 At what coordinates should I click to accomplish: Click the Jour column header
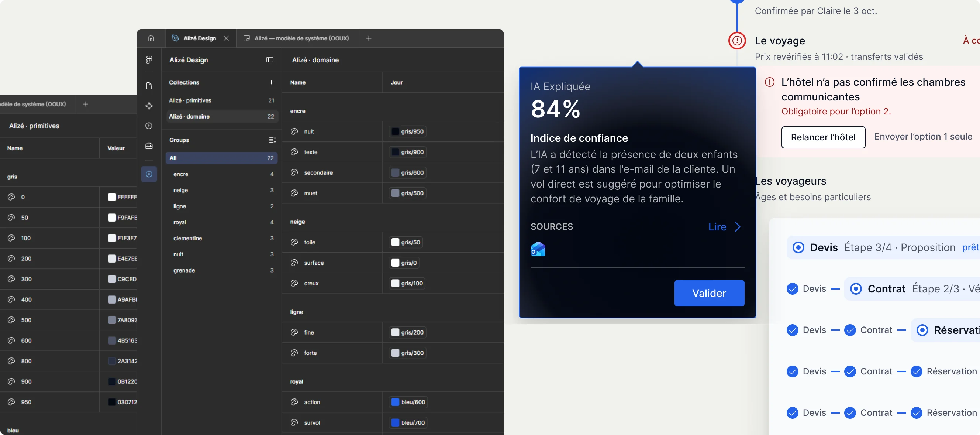[396, 82]
